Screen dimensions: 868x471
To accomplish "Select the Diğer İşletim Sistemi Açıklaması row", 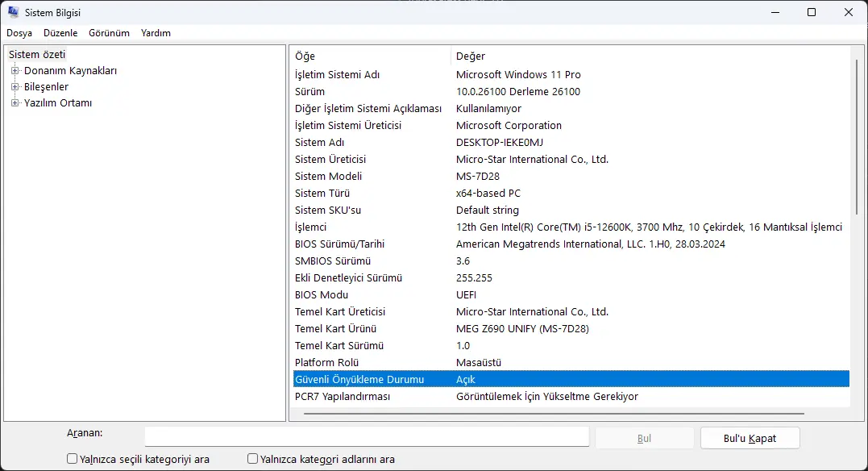I will tap(571, 109).
